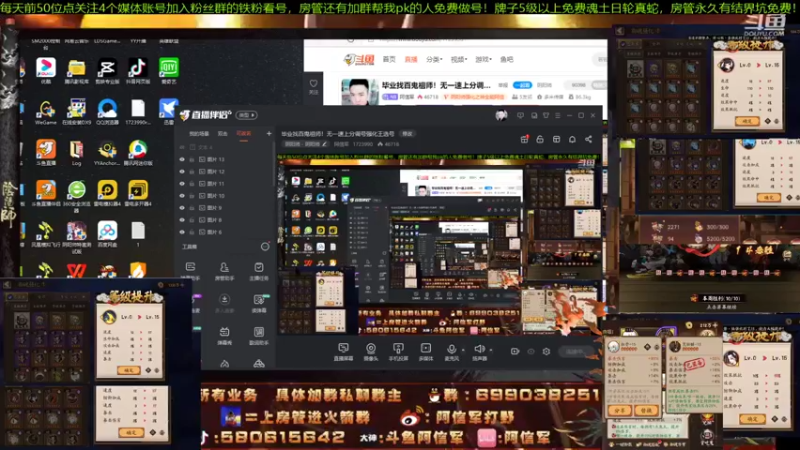Open the mode dropdown beside 直播伴侣 logo

point(247,115)
